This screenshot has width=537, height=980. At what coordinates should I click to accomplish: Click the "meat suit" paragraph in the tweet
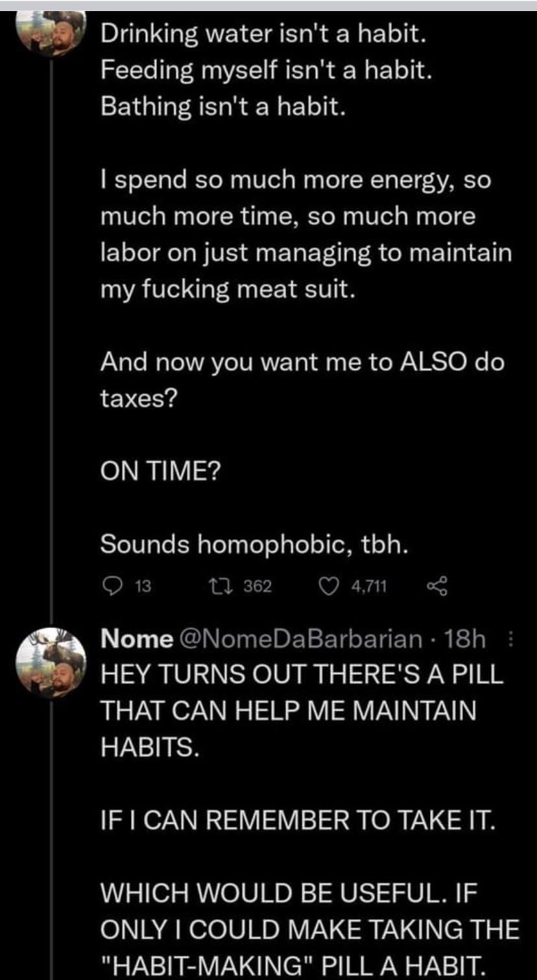(x=305, y=233)
